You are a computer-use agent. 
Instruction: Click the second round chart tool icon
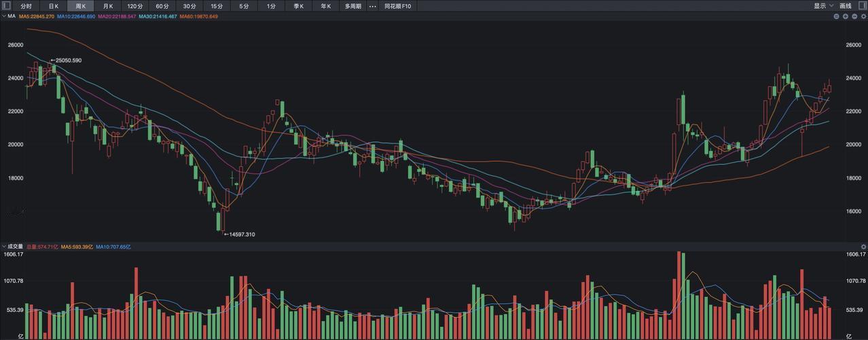pyautogui.click(x=846, y=16)
